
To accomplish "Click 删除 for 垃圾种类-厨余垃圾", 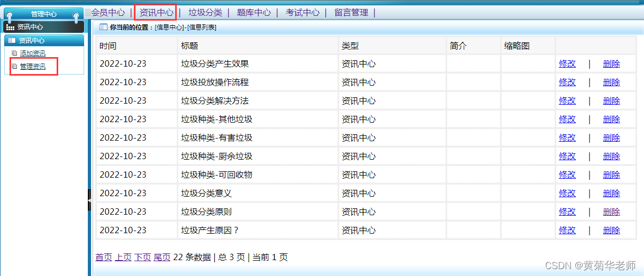I will (611, 156).
